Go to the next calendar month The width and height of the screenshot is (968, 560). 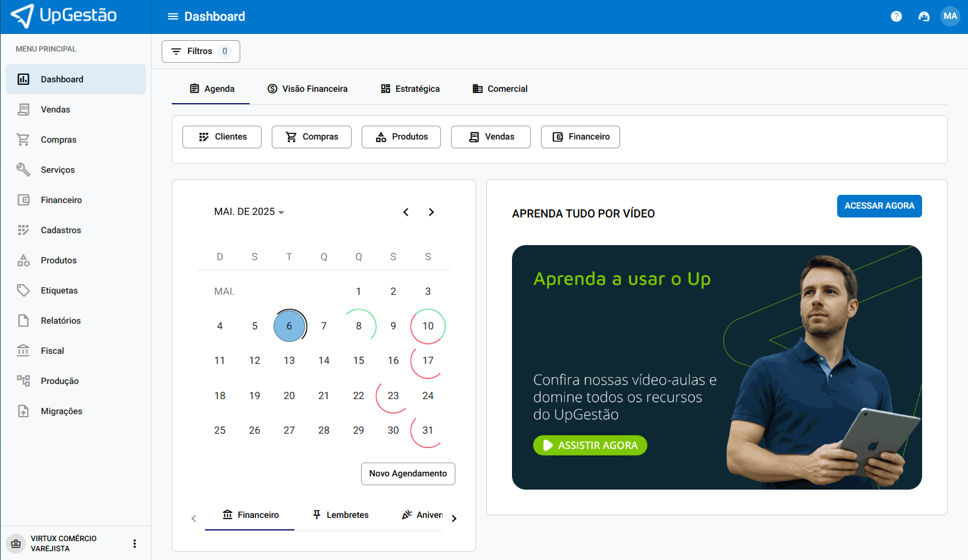(x=431, y=212)
